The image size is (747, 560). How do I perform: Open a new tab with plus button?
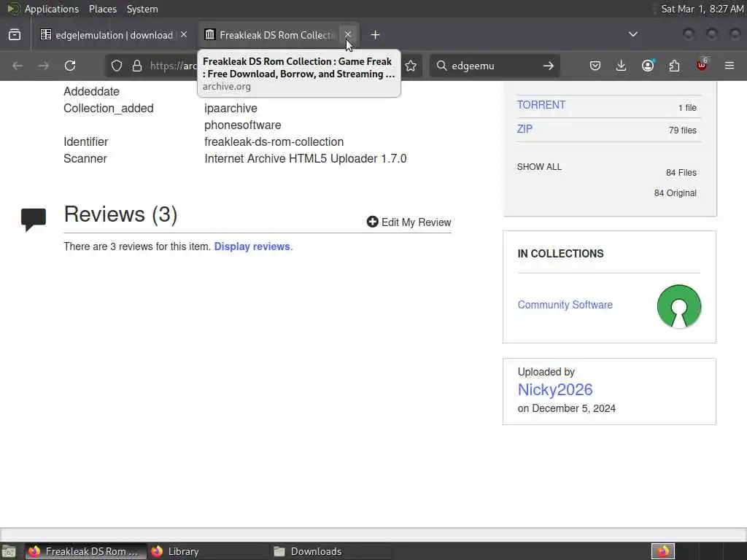click(x=375, y=35)
